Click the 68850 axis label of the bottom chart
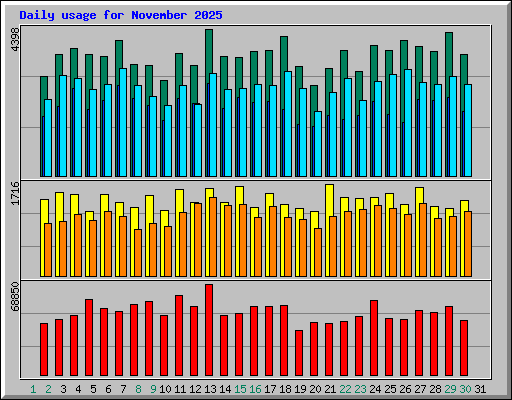The height and width of the screenshot is (400, 512). 15,296
